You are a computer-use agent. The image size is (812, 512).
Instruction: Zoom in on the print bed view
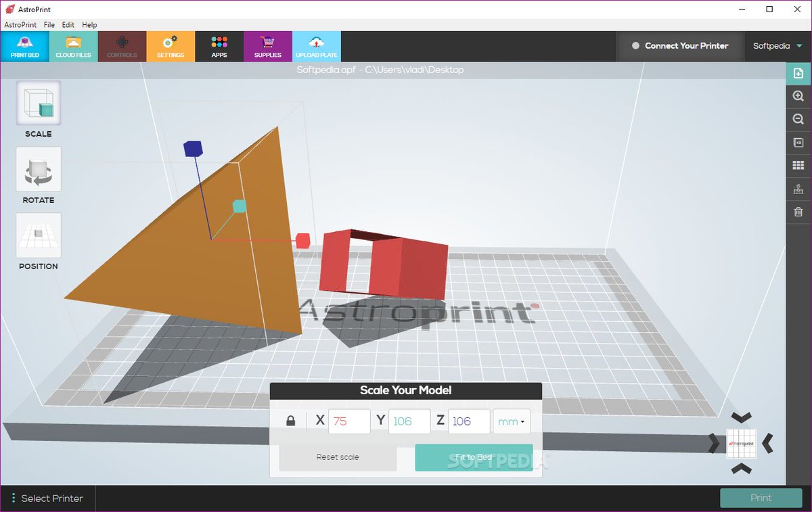[x=798, y=96]
